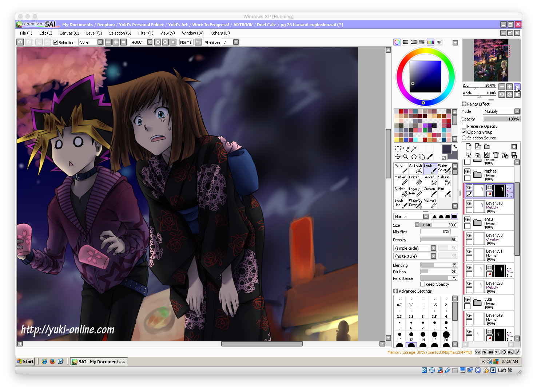Collapse the Paints Effect section
537x392 pixels.
coord(464,104)
